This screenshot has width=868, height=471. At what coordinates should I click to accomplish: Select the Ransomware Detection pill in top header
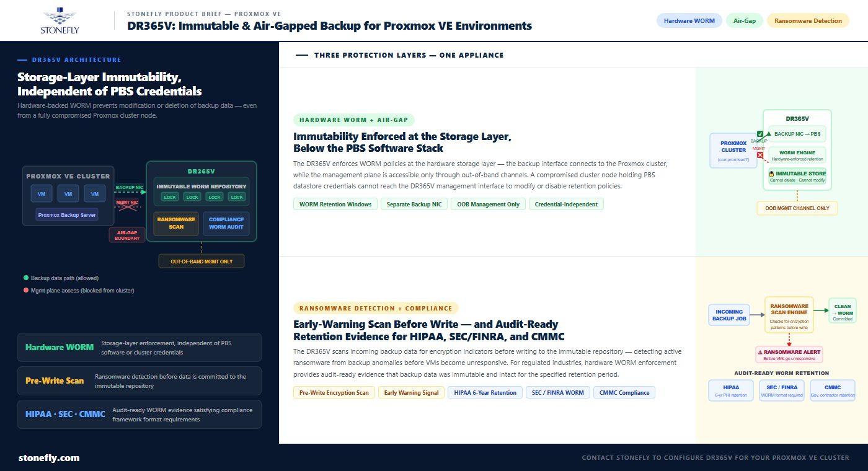pos(808,20)
